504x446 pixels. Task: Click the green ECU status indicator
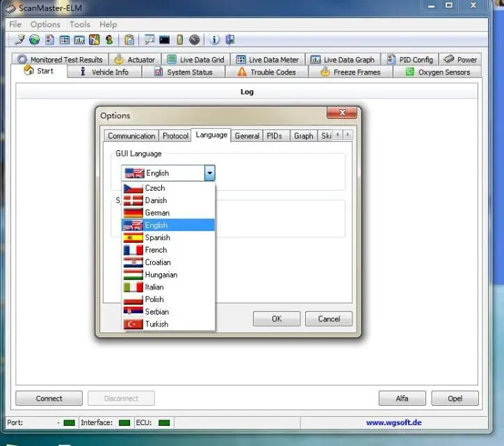[164, 422]
